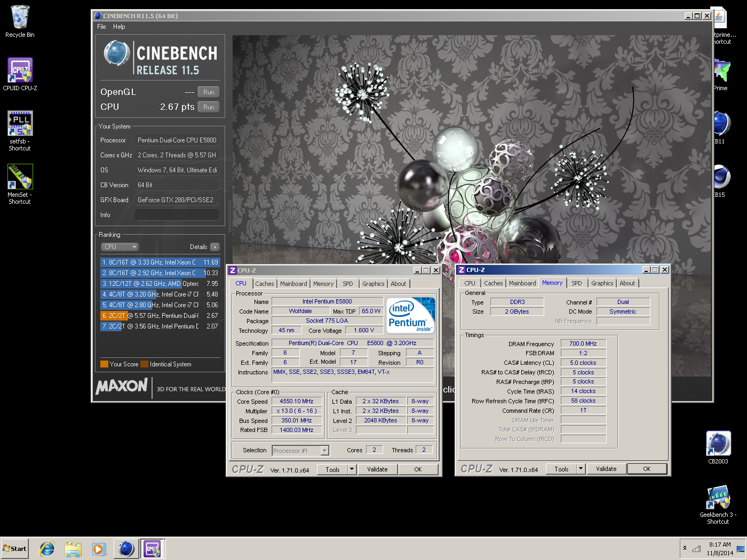Click the Cinebench title bar icon

coord(98,16)
